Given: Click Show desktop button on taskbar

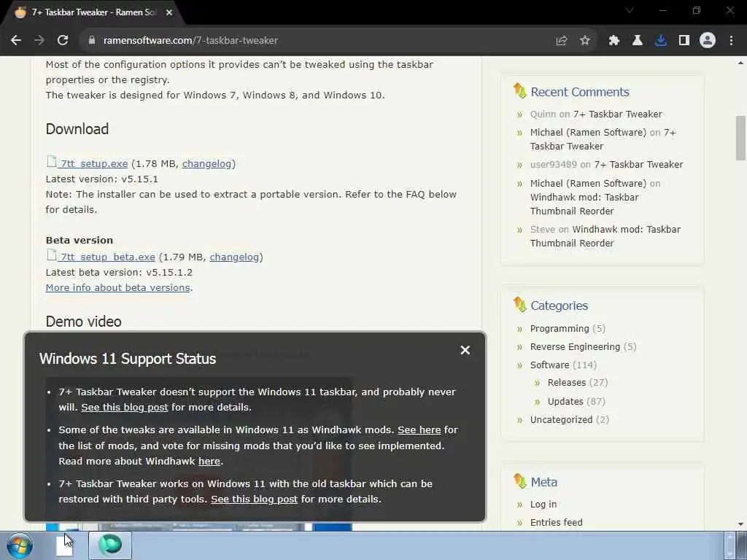Looking at the screenshot, I should (741, 545).
